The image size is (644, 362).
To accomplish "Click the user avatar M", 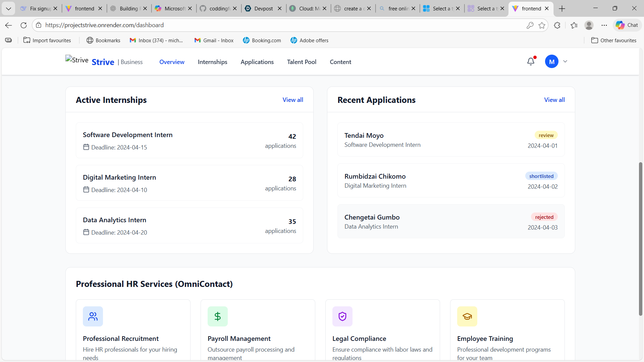I will coord(551,61).
